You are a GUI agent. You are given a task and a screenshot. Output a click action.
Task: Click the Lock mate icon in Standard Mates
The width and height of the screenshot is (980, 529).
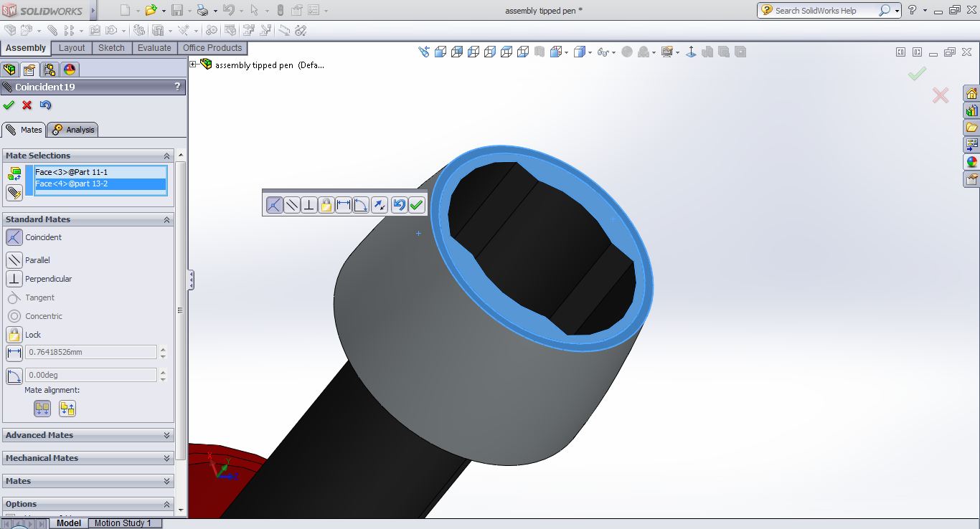click(x=14, y=335)
